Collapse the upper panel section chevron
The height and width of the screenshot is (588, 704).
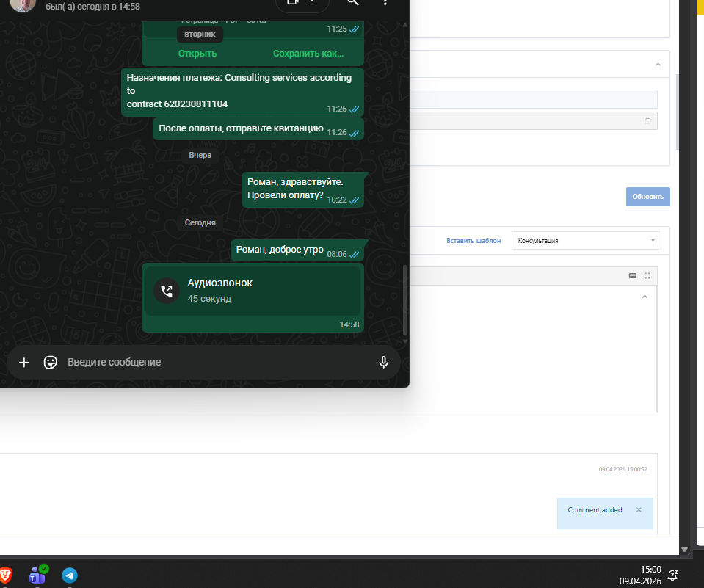pos(658,64)
